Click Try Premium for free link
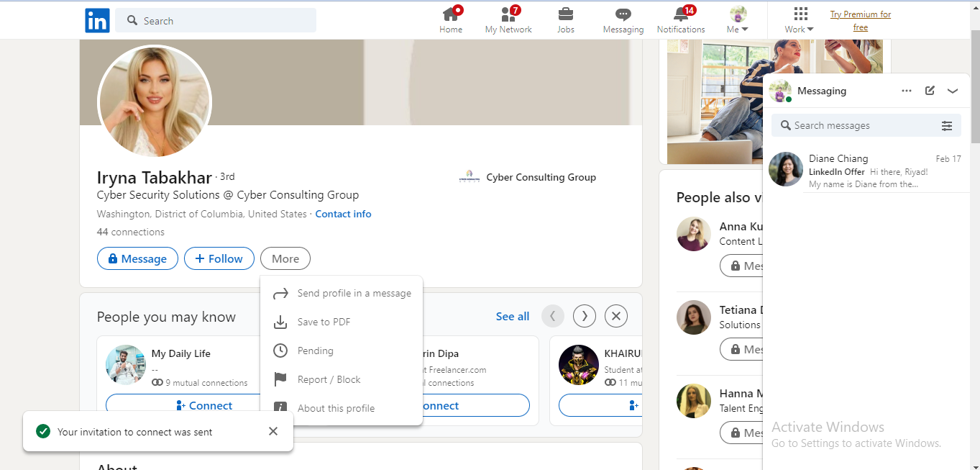This screenshot has height=470, width=980. click(x=861, y=21)
